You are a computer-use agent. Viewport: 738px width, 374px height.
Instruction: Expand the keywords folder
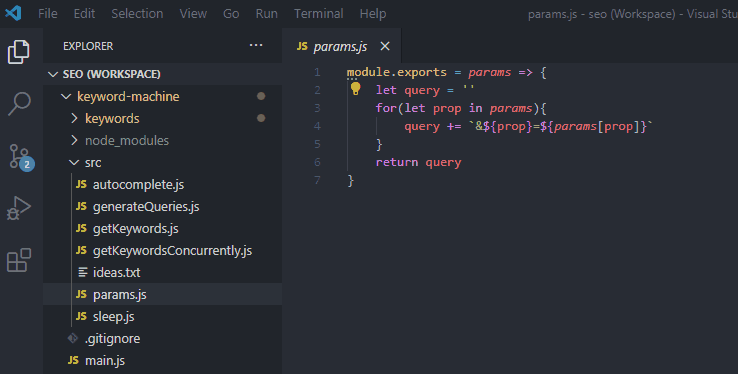pyautogui.click(x=74, y=118)
